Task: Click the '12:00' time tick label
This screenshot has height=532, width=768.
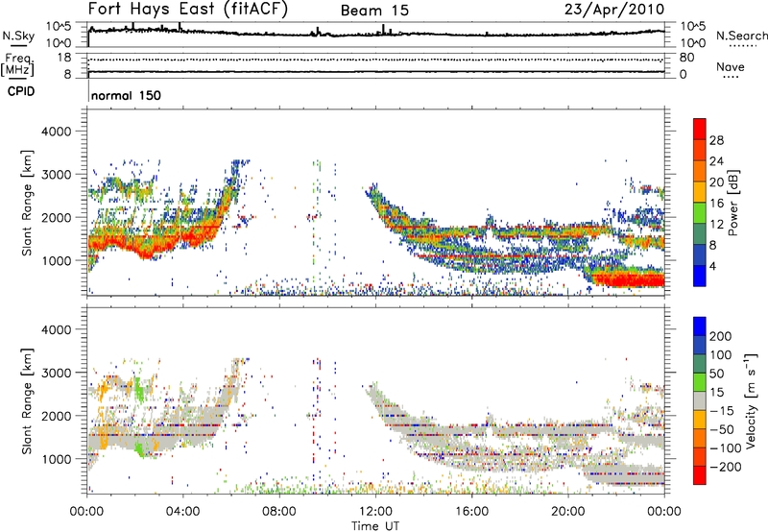Action: (375, 512)
